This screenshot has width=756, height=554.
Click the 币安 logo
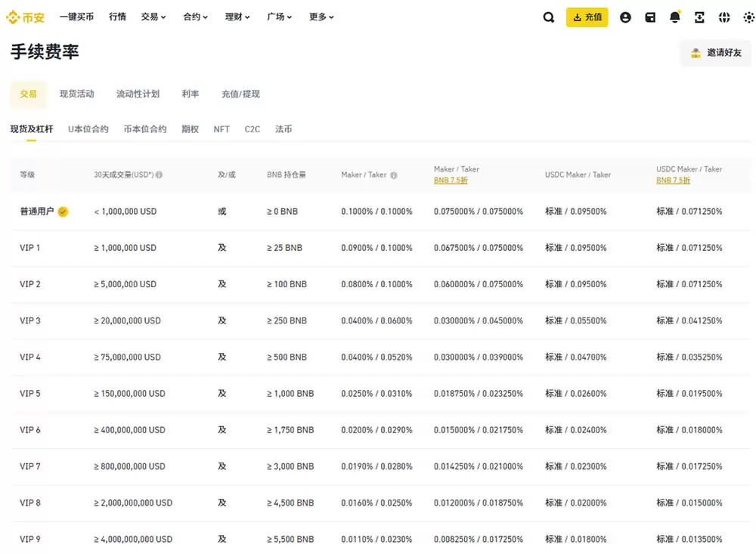pos(23,16)
